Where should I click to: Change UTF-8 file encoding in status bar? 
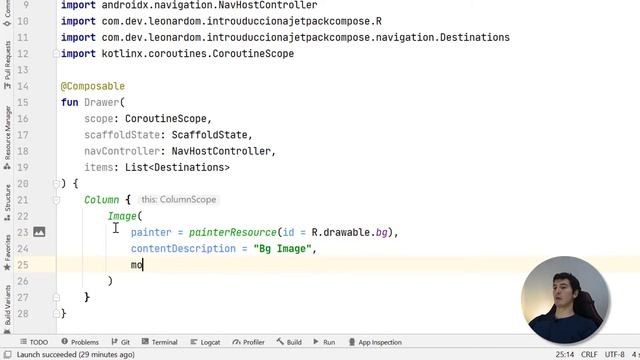[x=615, y=354]
